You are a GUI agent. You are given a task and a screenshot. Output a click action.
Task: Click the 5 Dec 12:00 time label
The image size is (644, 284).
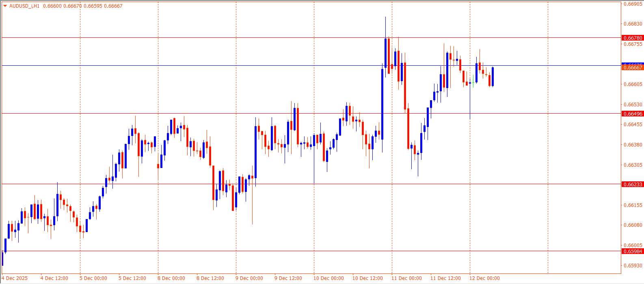(132, 278)
